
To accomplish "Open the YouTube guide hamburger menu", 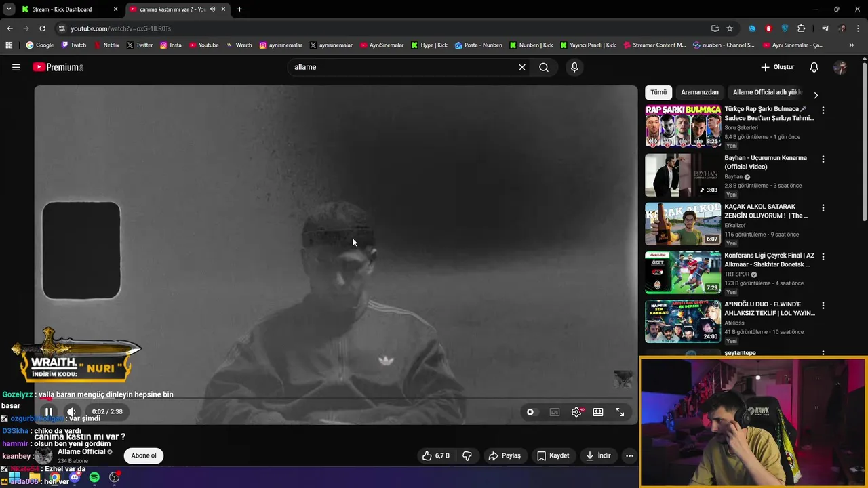I will [x=16, y=67].
